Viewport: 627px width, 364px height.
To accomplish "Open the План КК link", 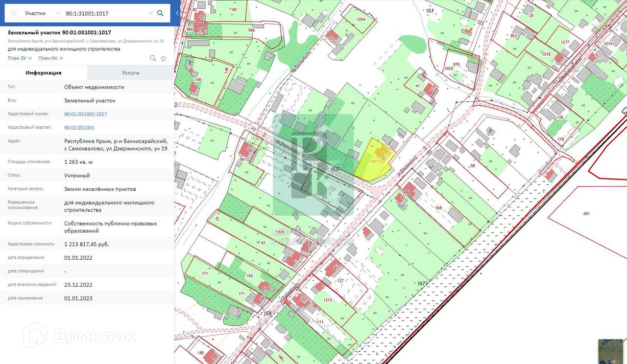I will coord(50,58).
